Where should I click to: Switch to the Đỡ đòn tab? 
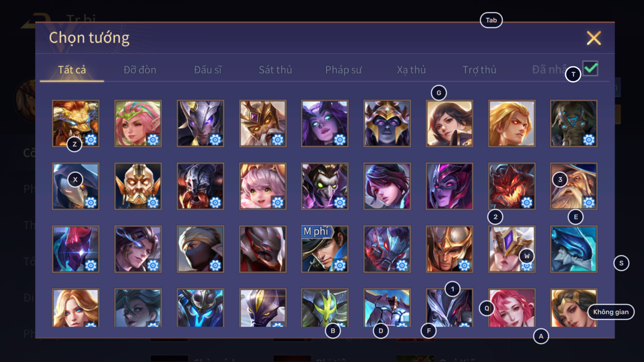pos(140,70)
